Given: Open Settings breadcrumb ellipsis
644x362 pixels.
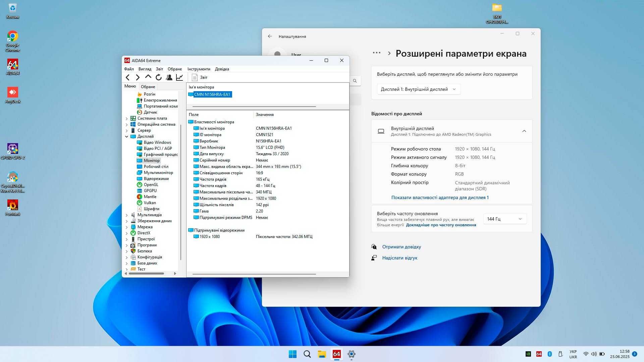Looking at the screenshot, I should pyautogui.click(x=377, y=53).
